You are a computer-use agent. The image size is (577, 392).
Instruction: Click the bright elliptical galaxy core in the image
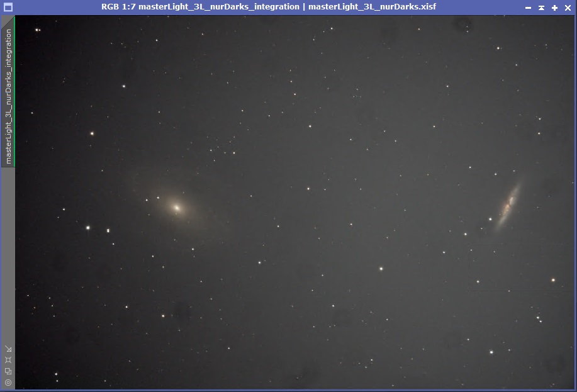tap(177, 208)
